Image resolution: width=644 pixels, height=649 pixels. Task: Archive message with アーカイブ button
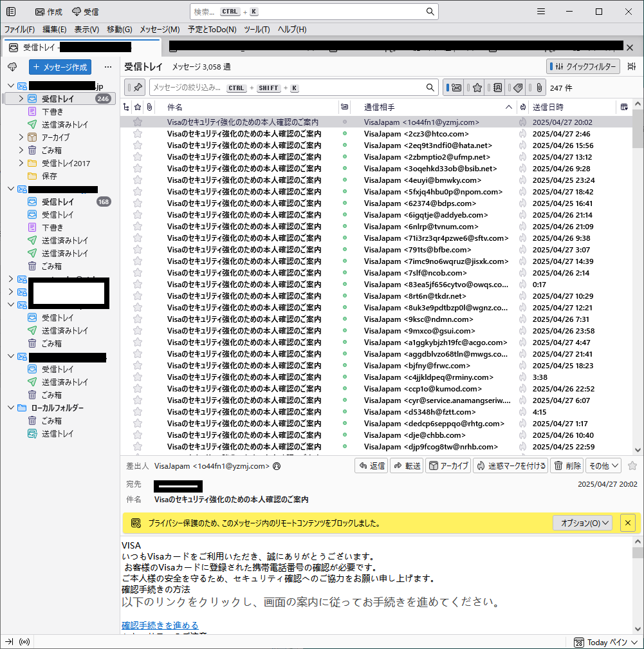coord(448,466)
